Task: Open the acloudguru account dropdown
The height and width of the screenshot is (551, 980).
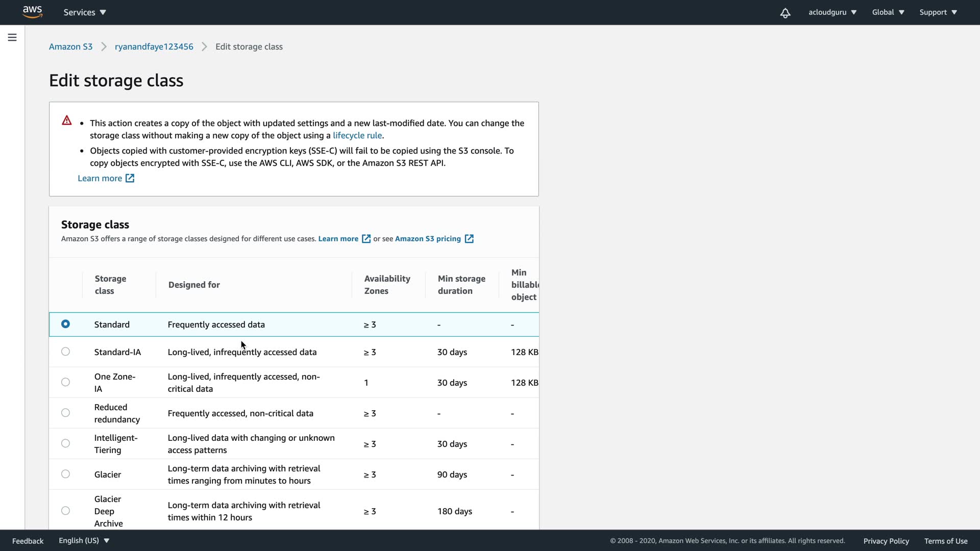Action: (832, 12)
